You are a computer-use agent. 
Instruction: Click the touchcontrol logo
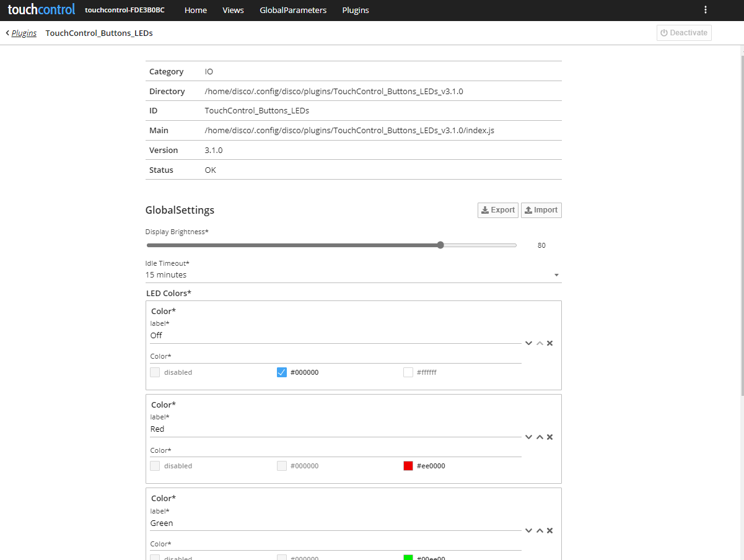point(41,9)
